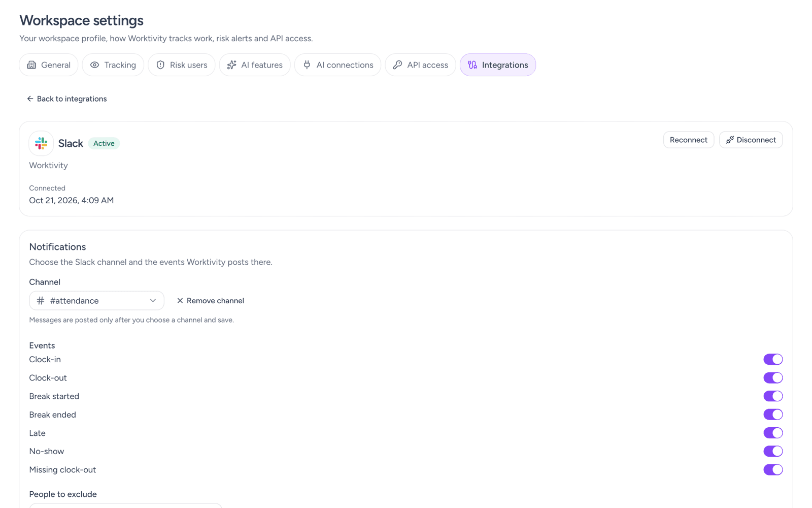812x508 pixels.
Task: Click the Active status badge
Action: tap(104, 143)
